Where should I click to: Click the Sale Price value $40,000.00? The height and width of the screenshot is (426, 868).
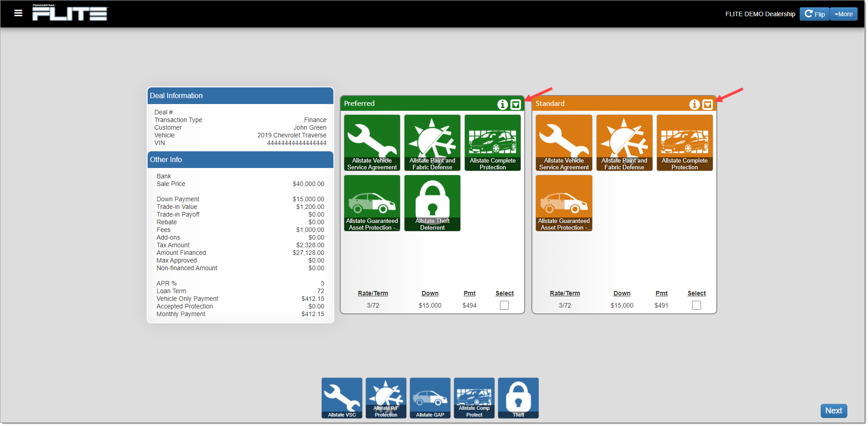click(x=308, y=184)
